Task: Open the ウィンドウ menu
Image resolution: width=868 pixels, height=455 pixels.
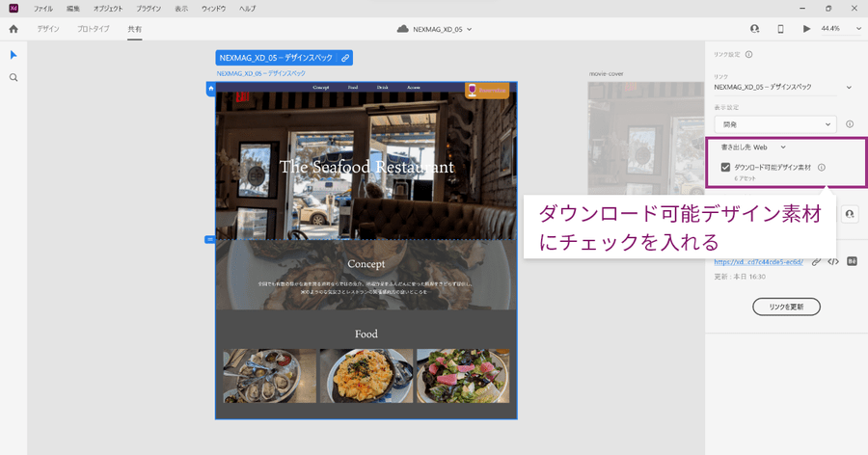Action: [x=214, y=9]
